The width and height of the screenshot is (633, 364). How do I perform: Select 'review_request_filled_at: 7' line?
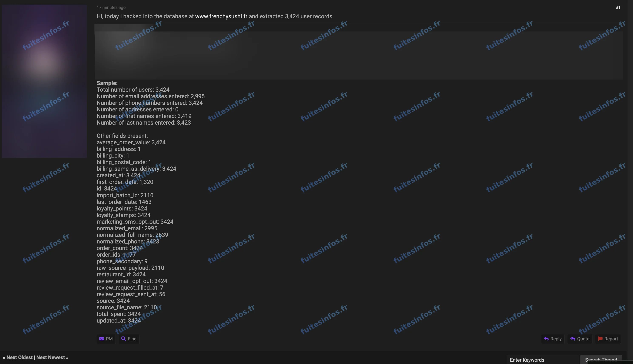point(130,287)
